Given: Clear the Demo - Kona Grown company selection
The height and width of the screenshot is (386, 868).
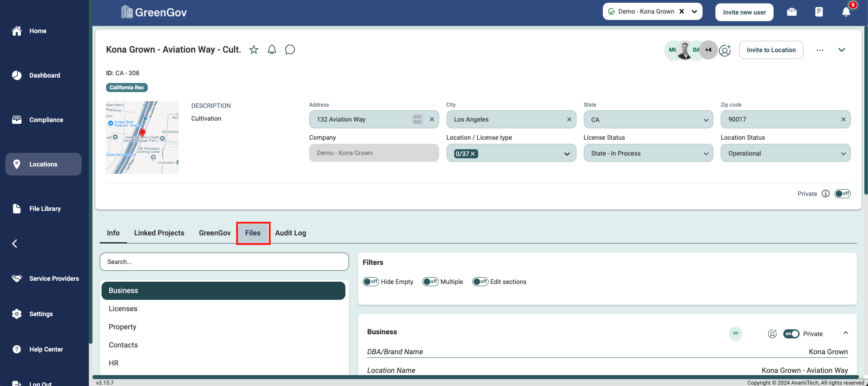Looking at the screenshot, I should click(682, 11).
